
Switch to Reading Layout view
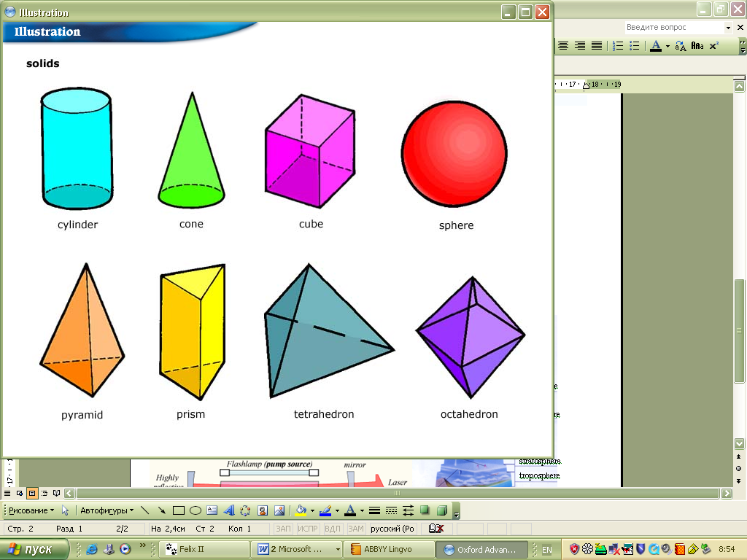pos(57,494)
